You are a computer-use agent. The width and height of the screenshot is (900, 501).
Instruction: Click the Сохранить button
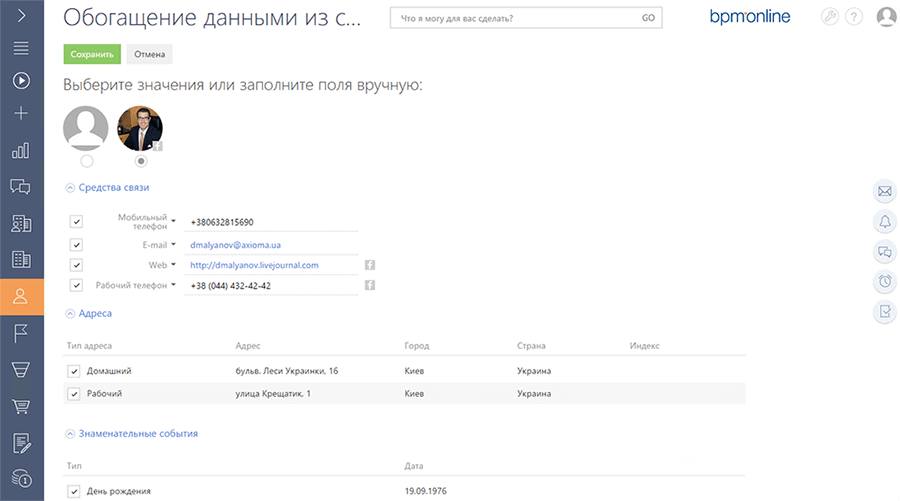coord(92,54)
